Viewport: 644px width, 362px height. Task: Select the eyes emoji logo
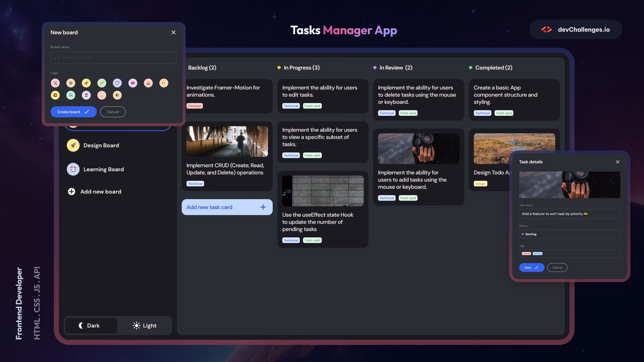[164, 83]
